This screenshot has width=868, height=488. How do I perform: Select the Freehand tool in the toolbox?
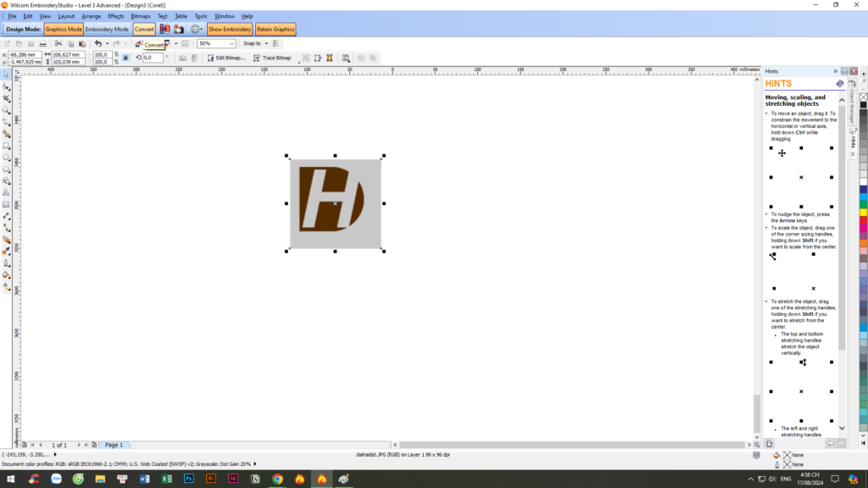[x=6, y=122]
